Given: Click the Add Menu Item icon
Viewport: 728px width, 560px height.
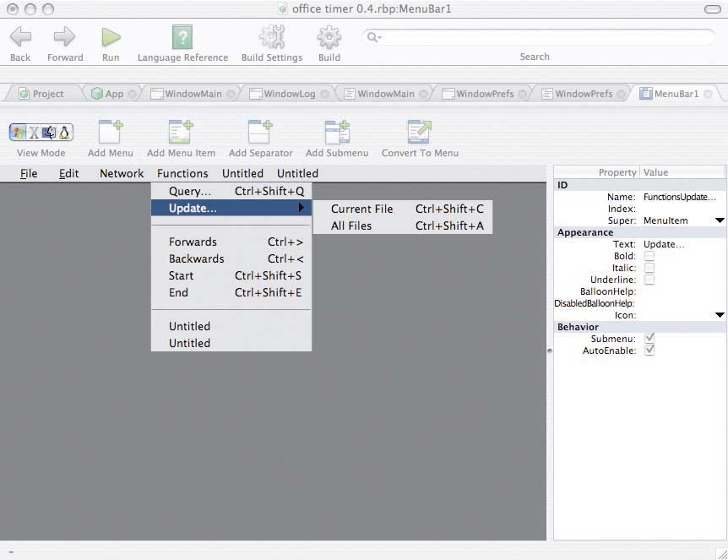Looking at the screenshot, I should coord(181,133).
